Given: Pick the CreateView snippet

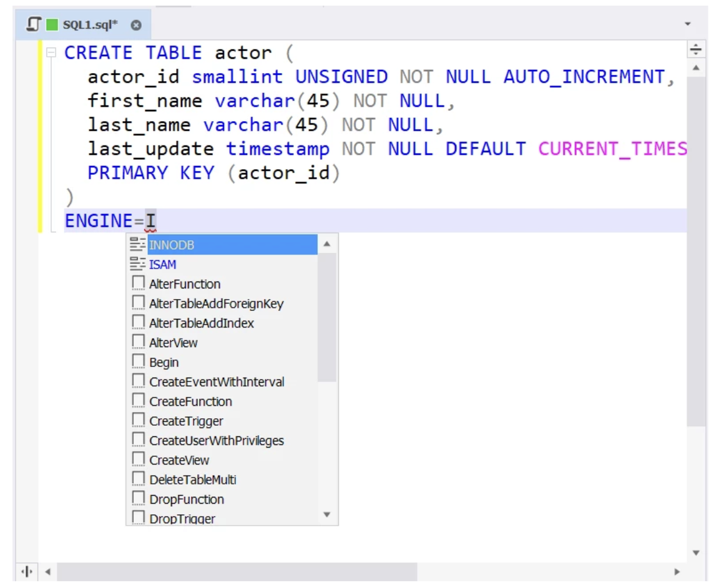Looking at the screenshot, I should click(222, 460).
